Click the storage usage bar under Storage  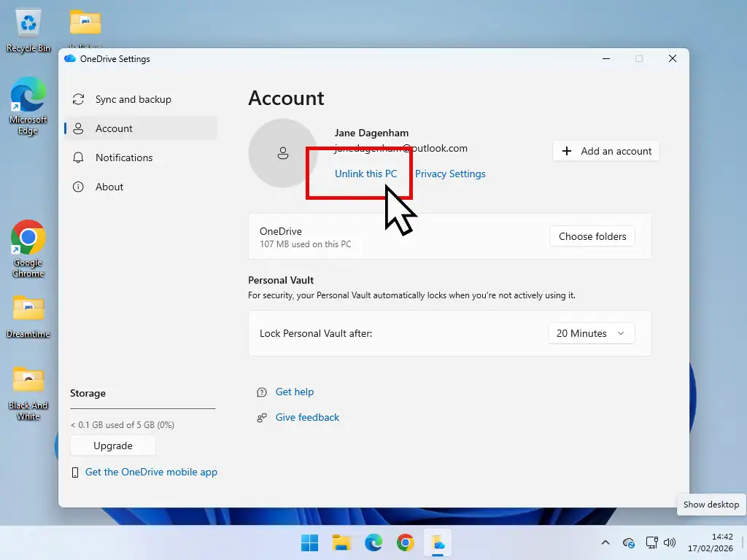pos(142,409)
